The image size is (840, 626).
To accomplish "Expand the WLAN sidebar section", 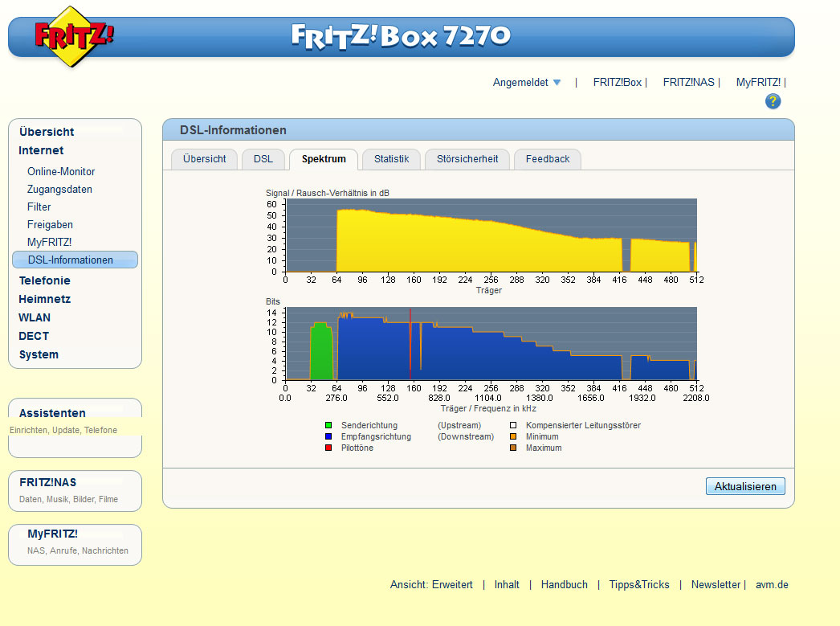I will [35, 318].
